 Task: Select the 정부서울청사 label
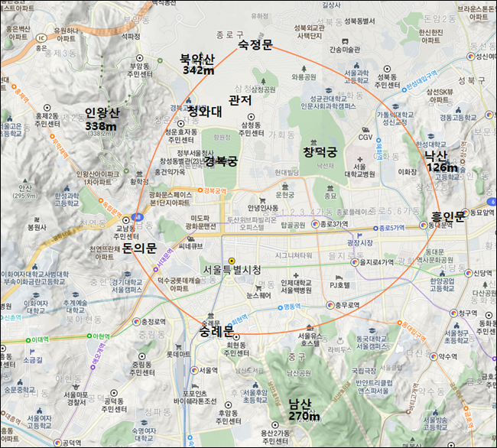(195, 154)
